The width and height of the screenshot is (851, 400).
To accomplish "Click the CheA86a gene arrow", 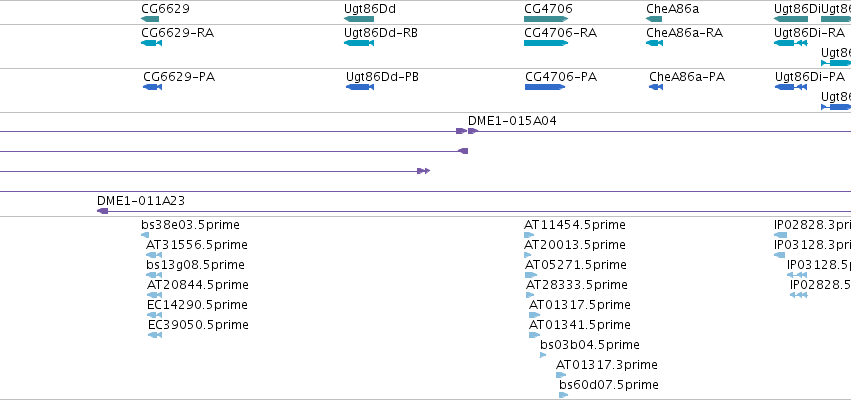I will click(654, 19).
